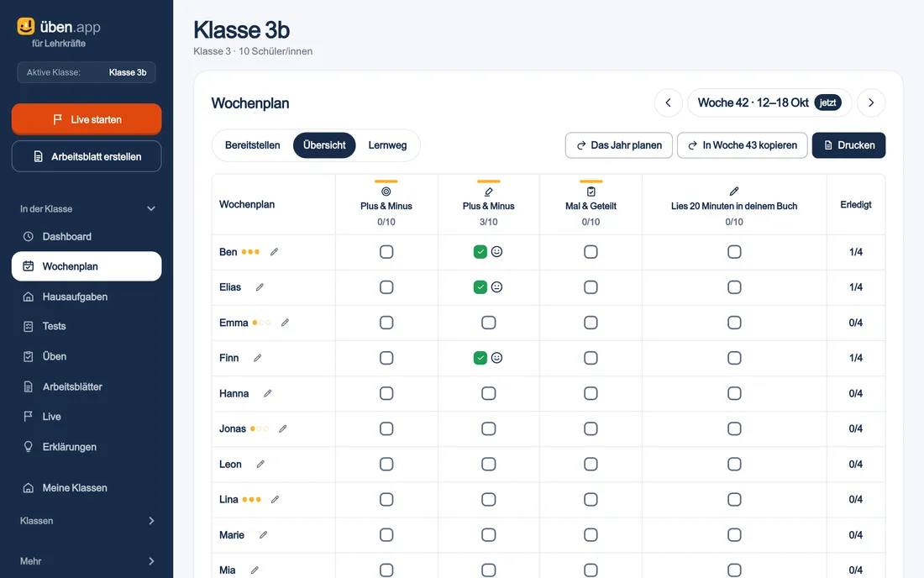Click the Drucken button
Screen dimensions: 924x578
tap(848, 145)
